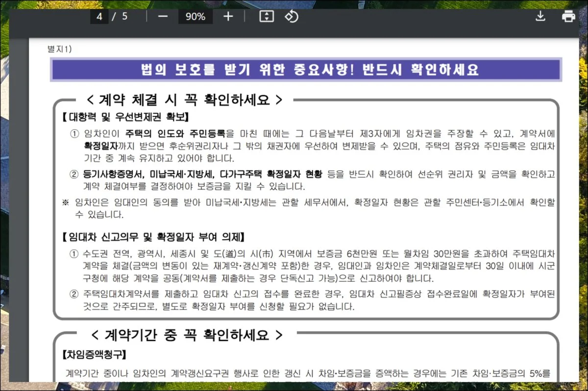Download the PDF file
This screenshot has width=588, height=391.
540,16
